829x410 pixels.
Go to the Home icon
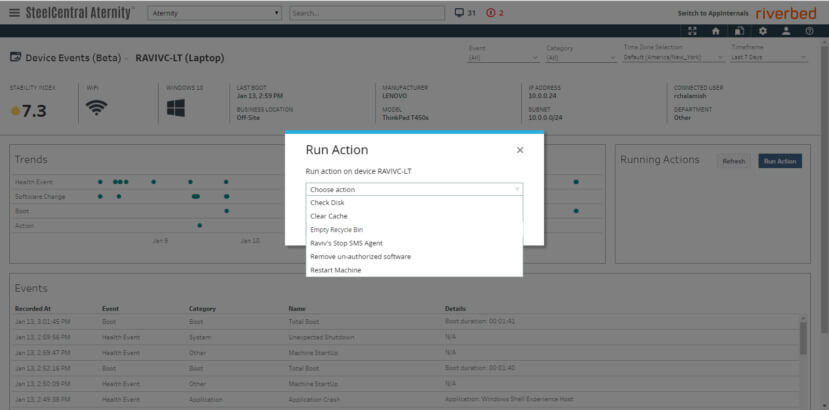pos(716,31)
